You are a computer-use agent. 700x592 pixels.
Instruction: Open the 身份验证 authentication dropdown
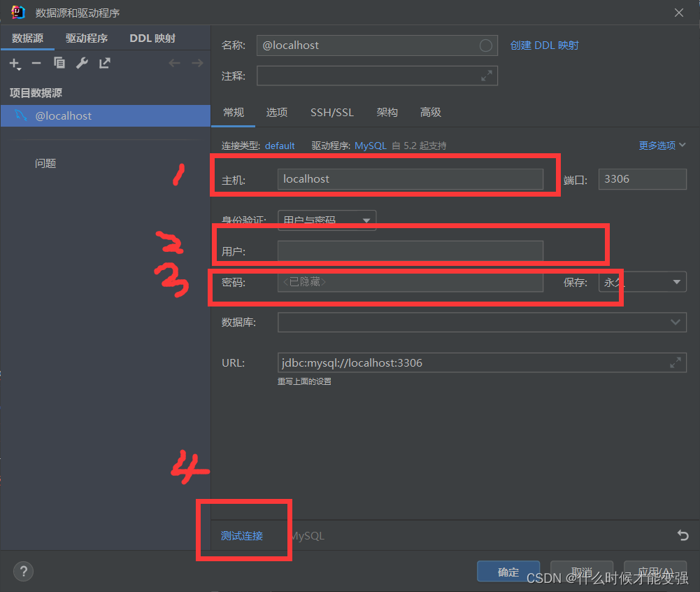[327, 220]
